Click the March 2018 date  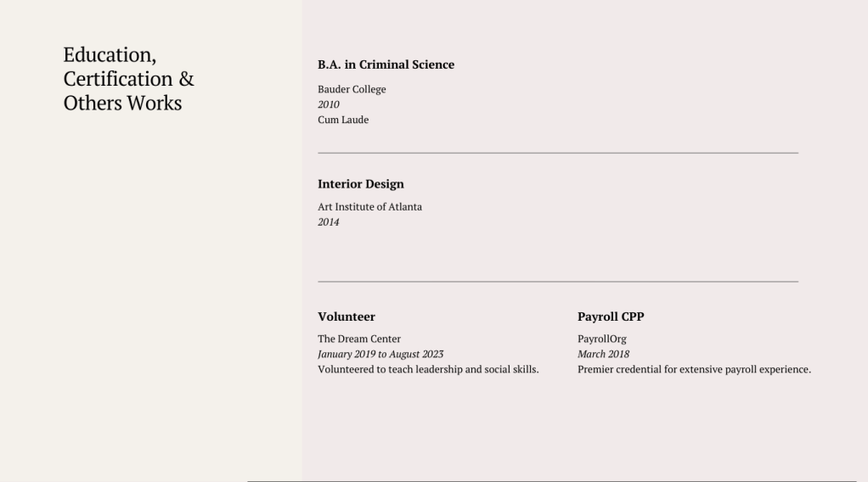click(x=603, y=354)
